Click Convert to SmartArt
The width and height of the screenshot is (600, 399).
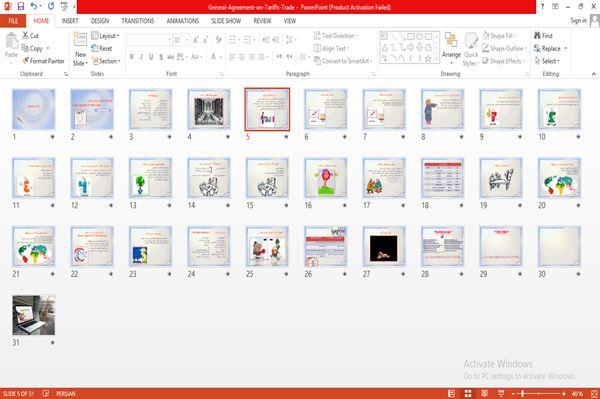click(343, 61)
